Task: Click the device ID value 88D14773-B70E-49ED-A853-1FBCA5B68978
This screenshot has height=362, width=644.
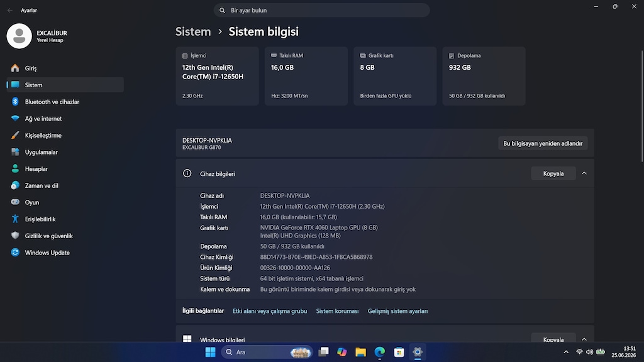Action: 316,257
